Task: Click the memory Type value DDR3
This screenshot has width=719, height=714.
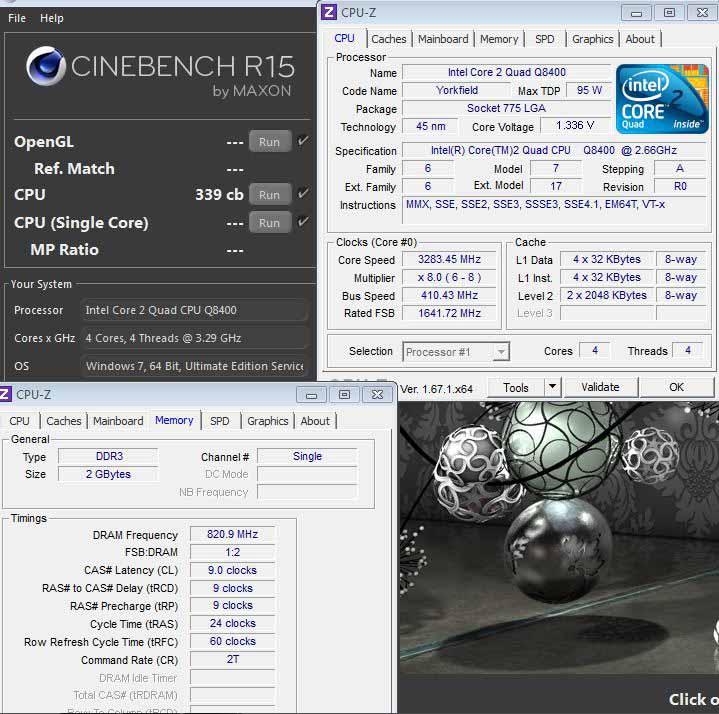Action: pyautogui.click(x=109, y=456)
